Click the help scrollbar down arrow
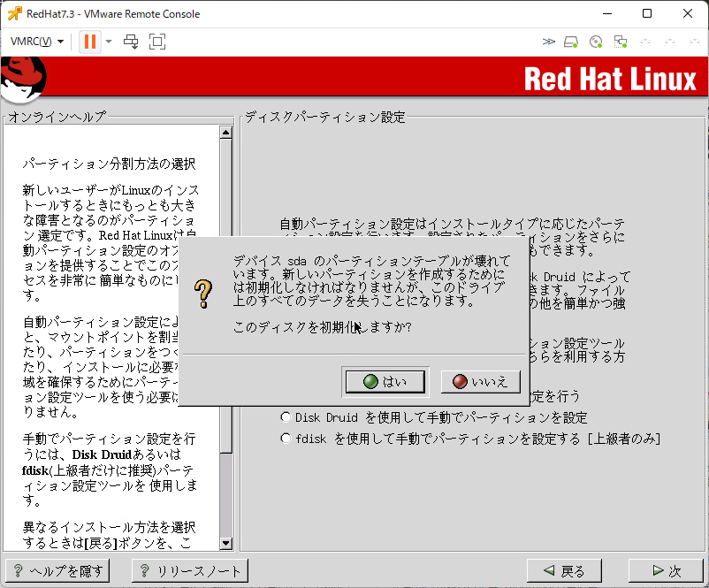This screenshot has width=709, height=588. [225, 543]
